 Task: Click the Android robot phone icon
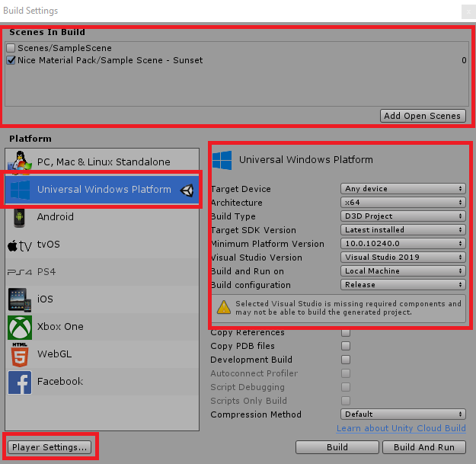pyautogui.click(x=20, y=217)
